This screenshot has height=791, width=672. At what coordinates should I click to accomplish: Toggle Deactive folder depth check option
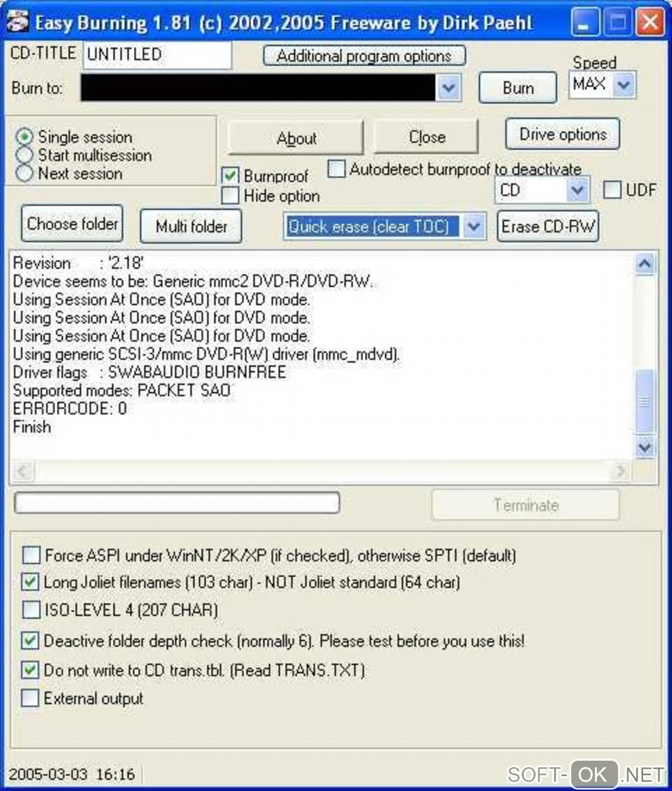coord(30,640)
